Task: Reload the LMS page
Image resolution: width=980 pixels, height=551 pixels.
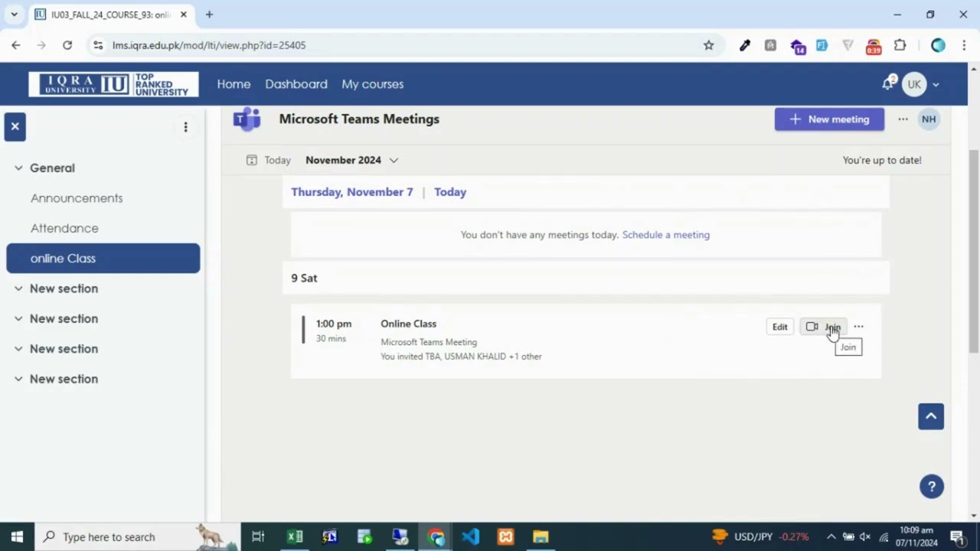Action: pos(67,45)
